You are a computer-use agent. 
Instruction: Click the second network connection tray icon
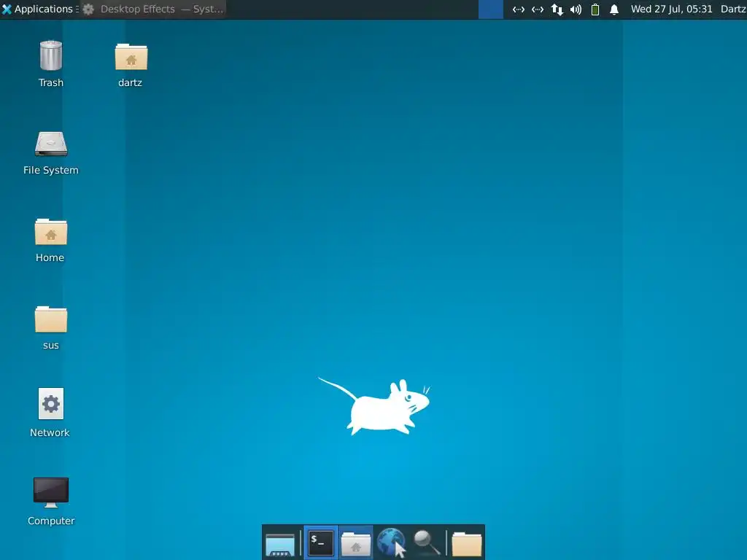(x=538, y=9)
